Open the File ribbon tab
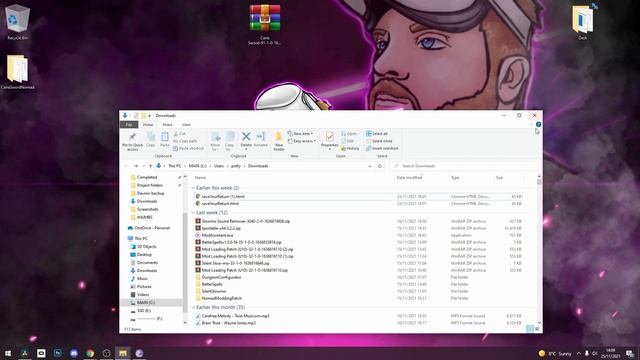640x360 pixels. pyautogui.click(x=129, y=124)
